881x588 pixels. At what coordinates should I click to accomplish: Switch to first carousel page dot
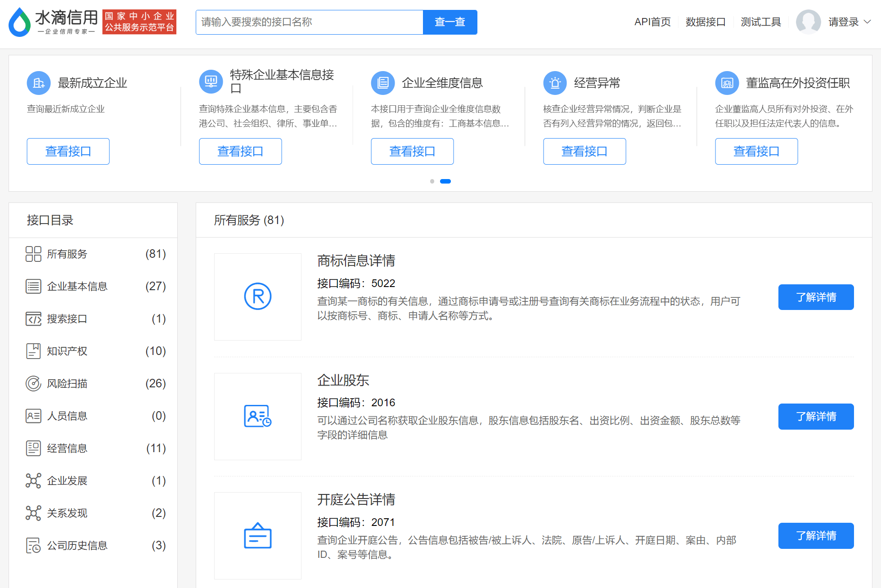pyautogui.click(x=432, y=181)
